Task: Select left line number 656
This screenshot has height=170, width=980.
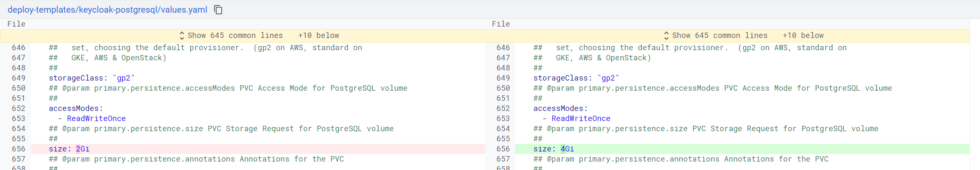Action: point(19,149)
